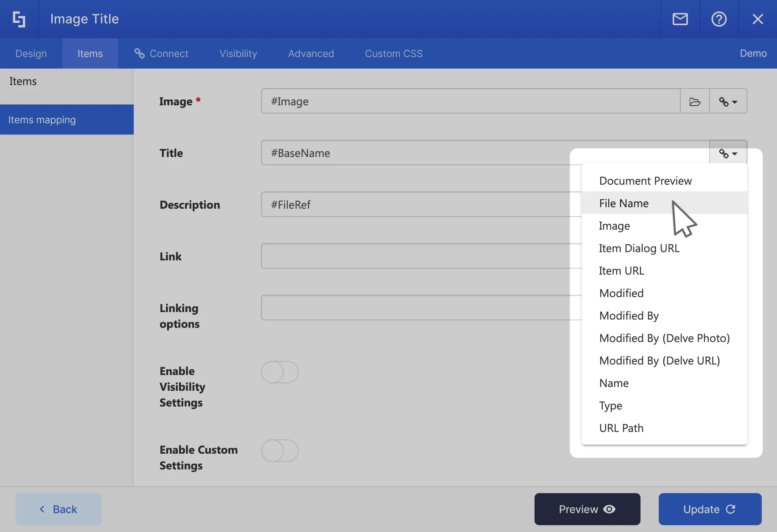Close the dialog with X icon
777x532 pixels.
(758, 19)
